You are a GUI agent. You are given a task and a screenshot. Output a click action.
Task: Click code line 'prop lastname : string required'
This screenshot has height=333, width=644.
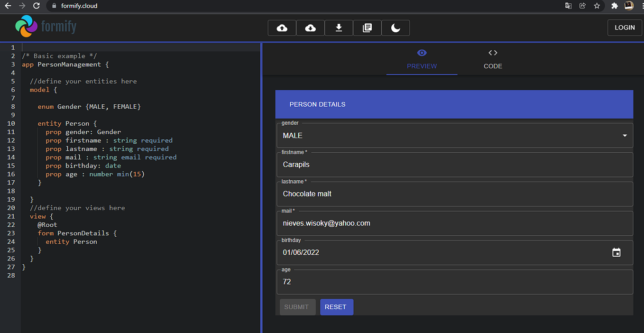click(x=107, y=149)
